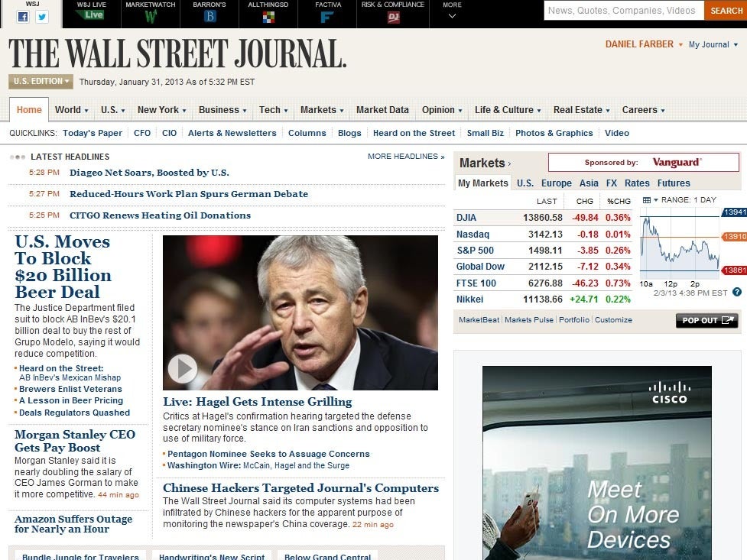747x560 pixels.
Task: Open Chinese Hackers Targeted Journal's Computers
Action: (300, 488)
